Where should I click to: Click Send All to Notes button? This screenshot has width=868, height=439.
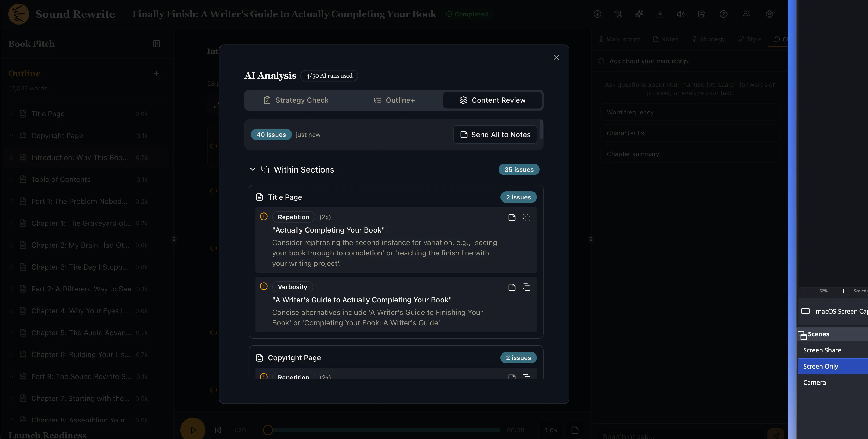[495, 135]
